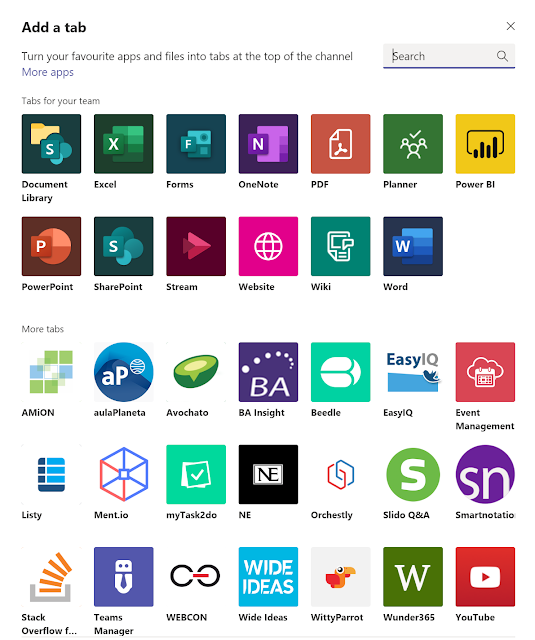Select the Ment.io cube icon
Image resolution: width=535 pixels, height=640 pixels.
(x=123, y=474)
